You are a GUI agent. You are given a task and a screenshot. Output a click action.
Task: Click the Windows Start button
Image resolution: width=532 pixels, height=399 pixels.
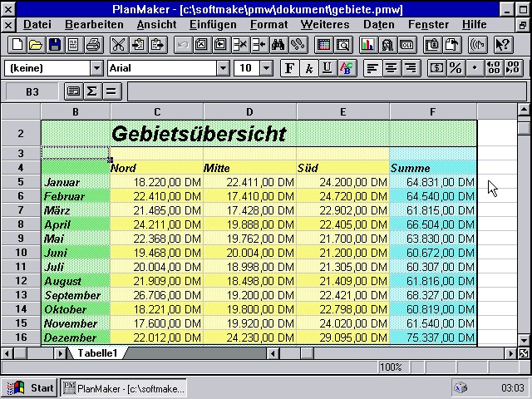(x=30, y=388)
